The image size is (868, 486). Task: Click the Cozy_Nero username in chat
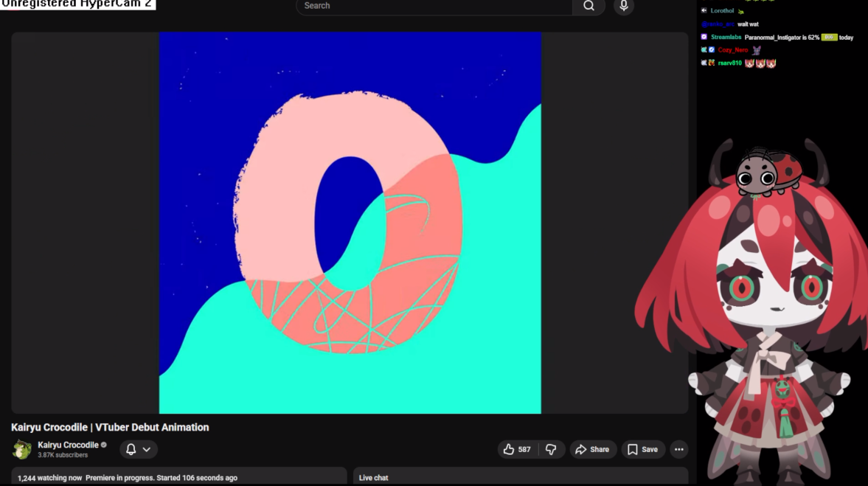tap(732, 50)
